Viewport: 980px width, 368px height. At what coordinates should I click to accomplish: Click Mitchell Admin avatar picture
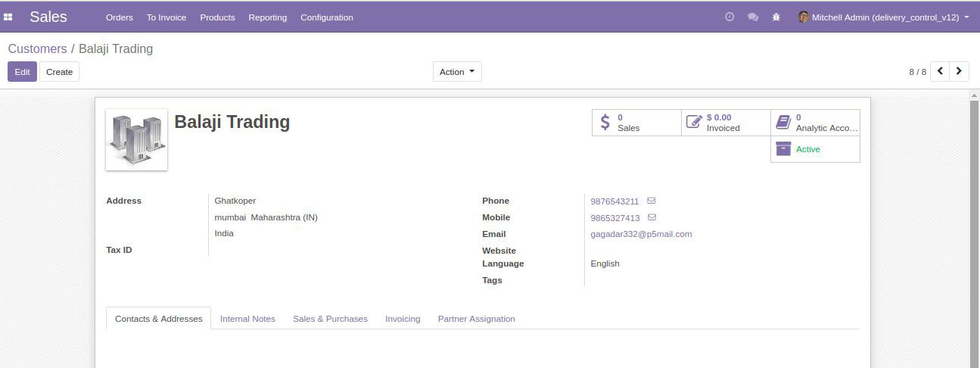(804, 17)
